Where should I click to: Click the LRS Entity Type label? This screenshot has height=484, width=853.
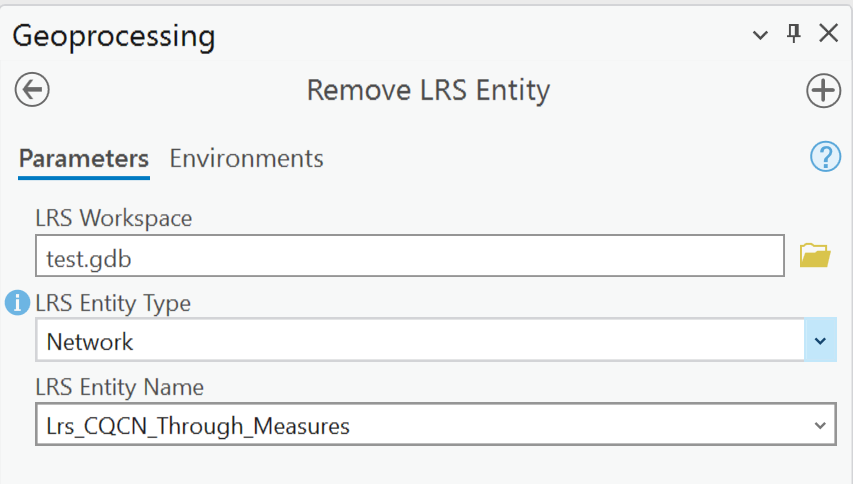point(113,302)
